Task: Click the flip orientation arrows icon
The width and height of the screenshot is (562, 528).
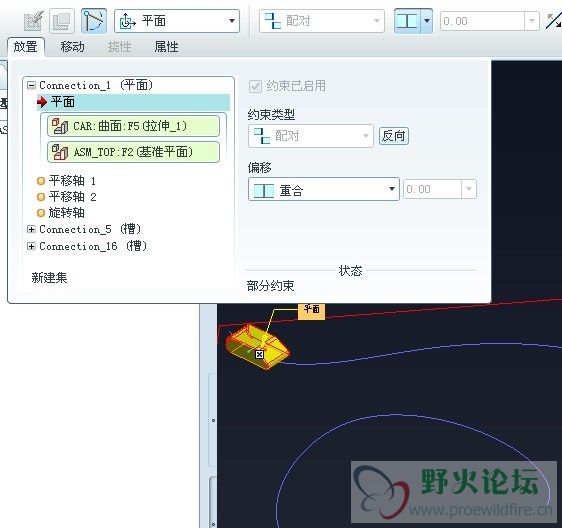Action: click(x=553, y=21)
